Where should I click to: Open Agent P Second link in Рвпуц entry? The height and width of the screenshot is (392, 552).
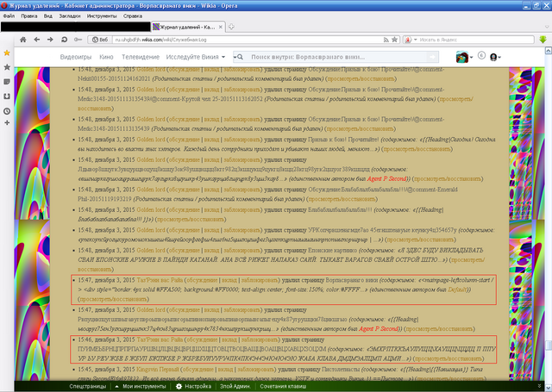(x=378, y=329)
